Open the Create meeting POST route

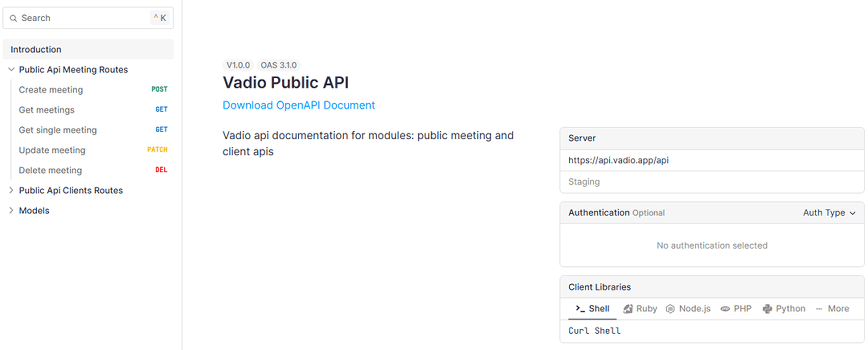tap(51, 90)
